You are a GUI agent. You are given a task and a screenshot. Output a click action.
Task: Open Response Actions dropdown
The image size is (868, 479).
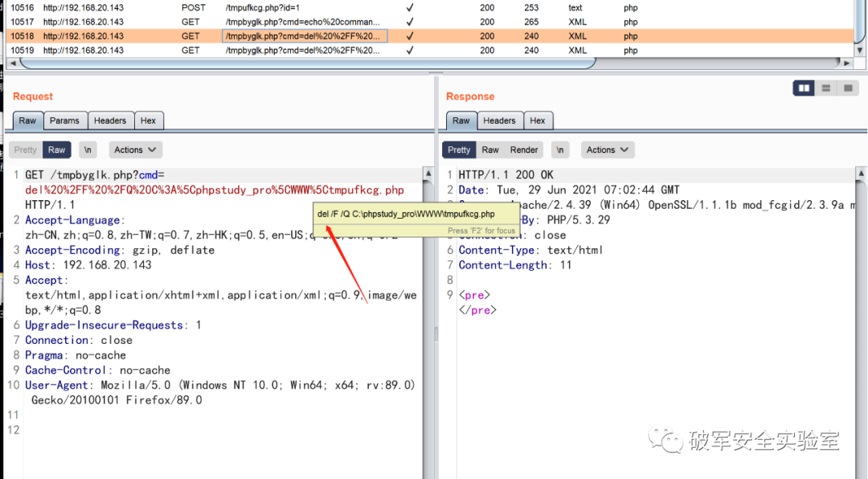[x=608, y=149]
